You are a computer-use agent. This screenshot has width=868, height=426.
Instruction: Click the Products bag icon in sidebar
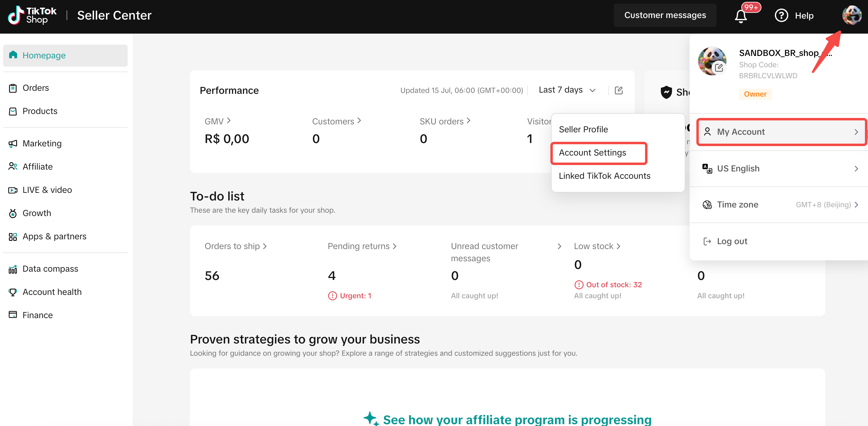pyautogui.click(x=13, y=111)
